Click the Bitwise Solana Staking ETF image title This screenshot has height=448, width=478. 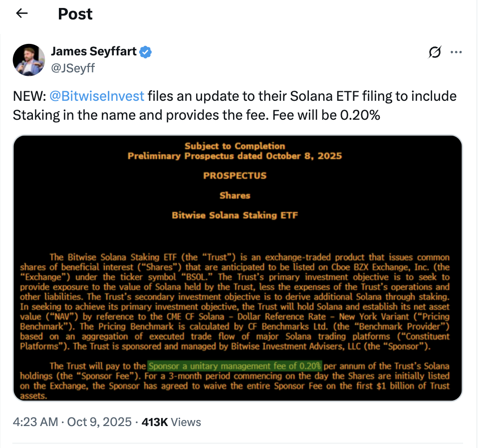coord(235,216)
